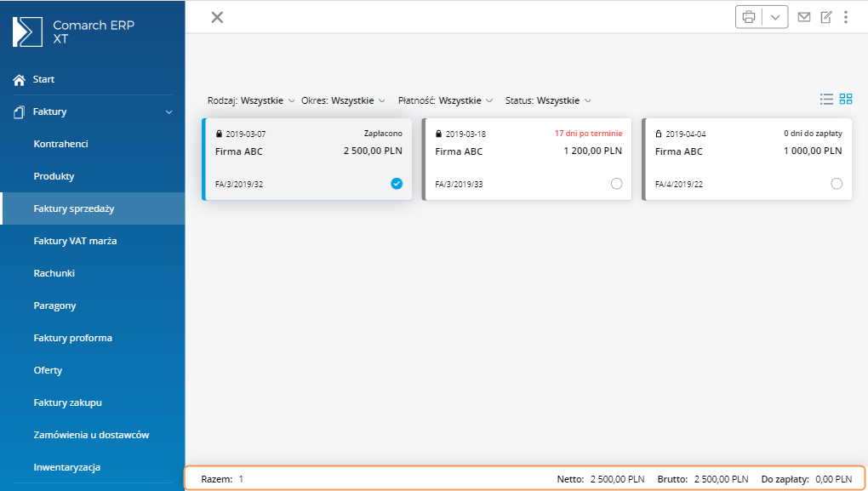Uncheck the selected invoice FA/3/2019/32
This screenshot has width=868, height=491.
(x=397, y=184)
